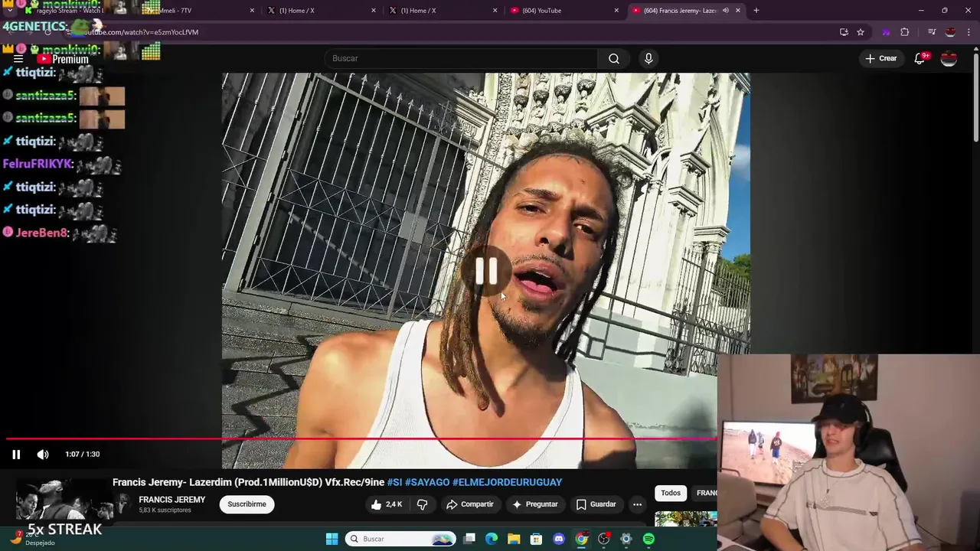Click the 1:07 / 1:30 time display

(82, 455)
